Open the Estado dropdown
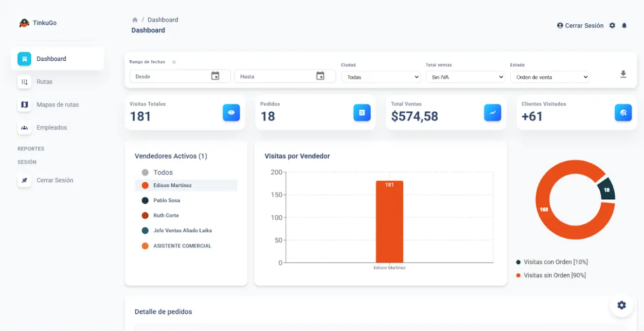This screenshot has width=644, height=331. coord(550,77)
